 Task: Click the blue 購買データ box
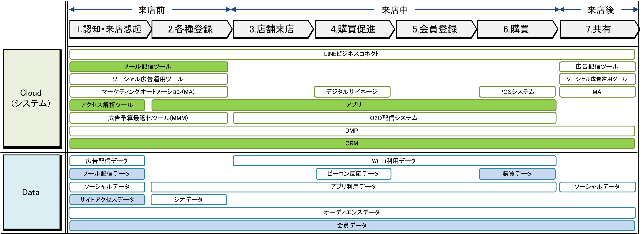pyautogui.click(x=517, y=174)
